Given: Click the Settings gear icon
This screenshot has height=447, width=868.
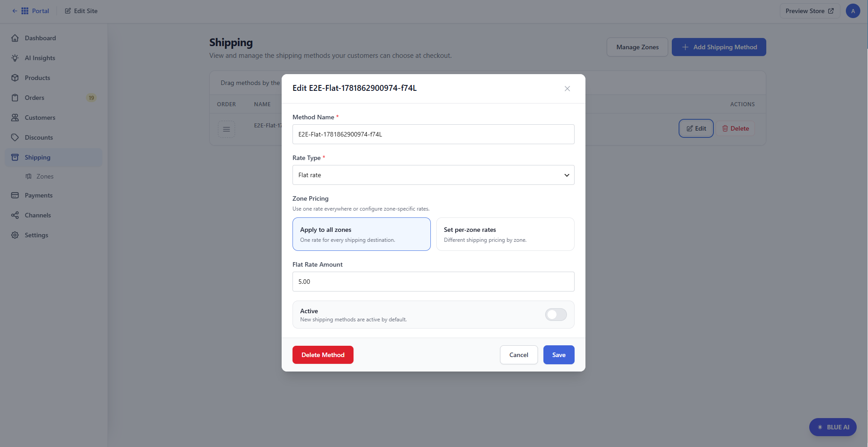Looking at the screenshot, I should (15, 235).
